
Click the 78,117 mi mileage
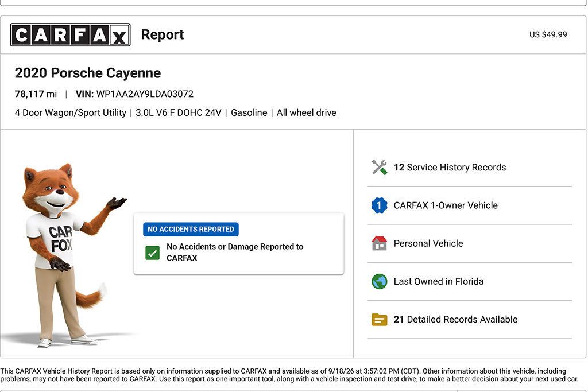tap(36, 94)
